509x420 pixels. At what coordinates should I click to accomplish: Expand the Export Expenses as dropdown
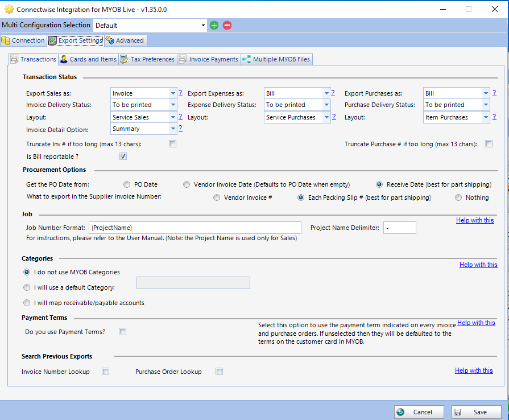[326, 93]
